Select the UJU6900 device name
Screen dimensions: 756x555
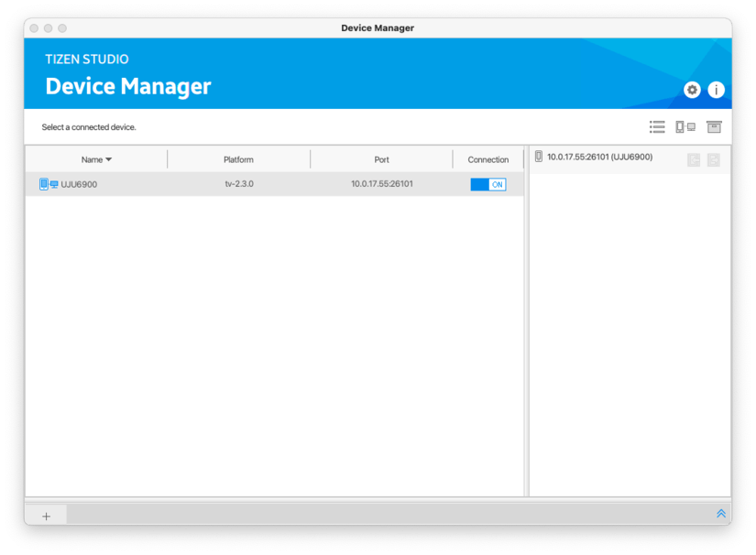(x=79, y=184)
